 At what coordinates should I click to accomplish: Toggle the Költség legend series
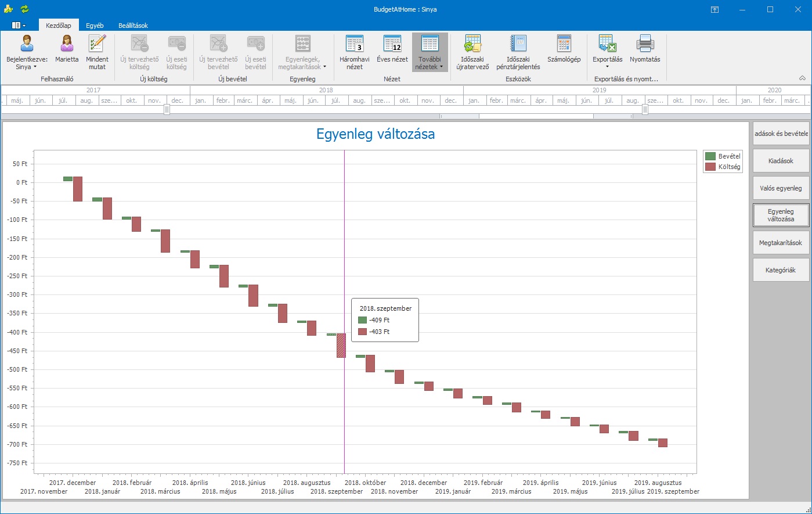click(x=723, y=167)
